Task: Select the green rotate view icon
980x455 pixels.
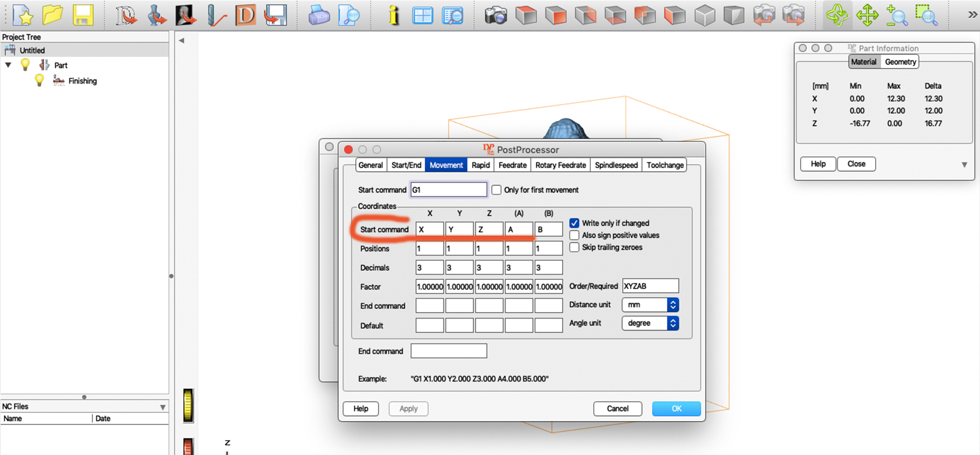Action: [x=836, y=15]
